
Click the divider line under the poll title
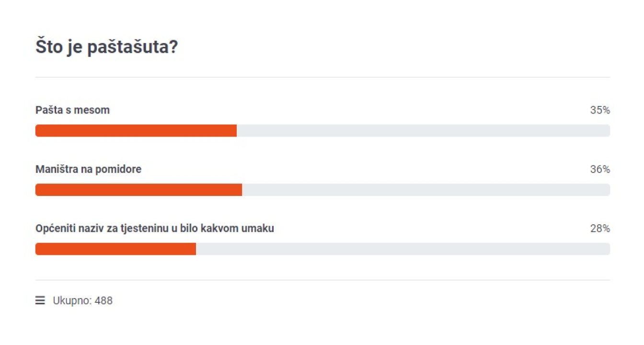pyautogui.click(x=322, y=77)
